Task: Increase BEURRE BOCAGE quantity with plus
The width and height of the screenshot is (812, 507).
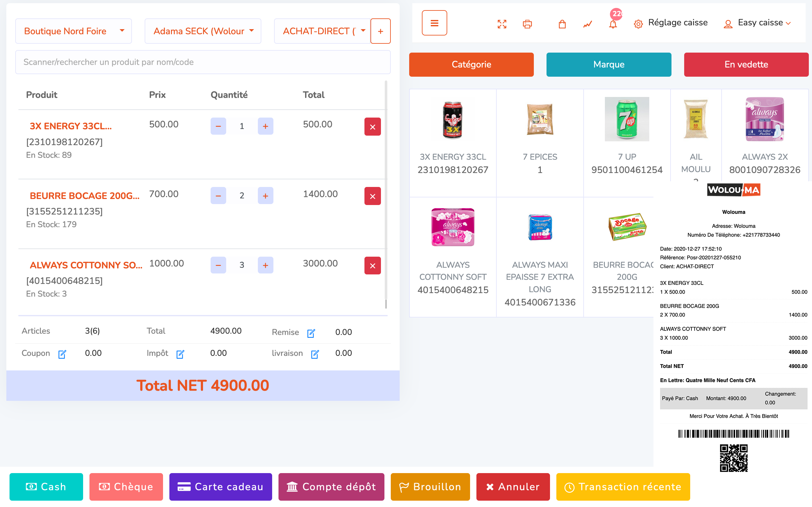Action: (265, 196)
